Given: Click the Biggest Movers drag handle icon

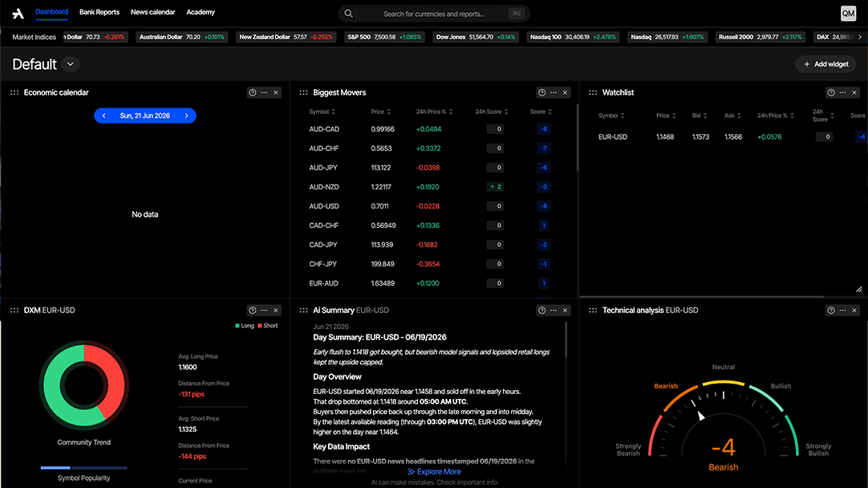Looking at the screenshot, I should coord(303,92).
